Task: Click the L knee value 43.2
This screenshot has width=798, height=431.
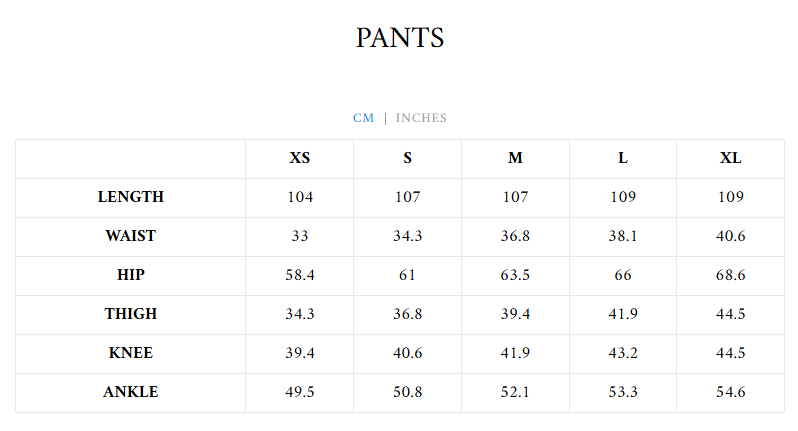Action: tap(623, 353)
